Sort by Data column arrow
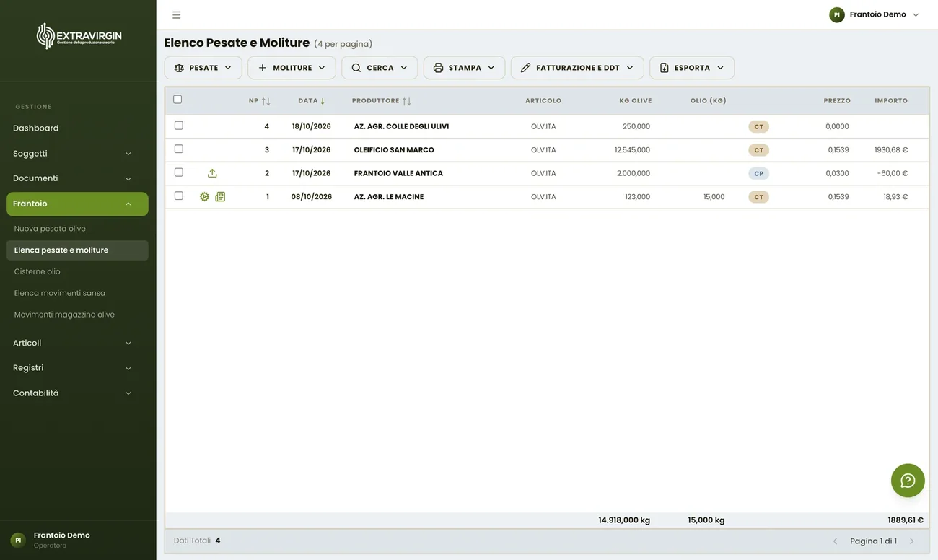Viewport: 938px width, 560px height. click(x=323, y=101)
